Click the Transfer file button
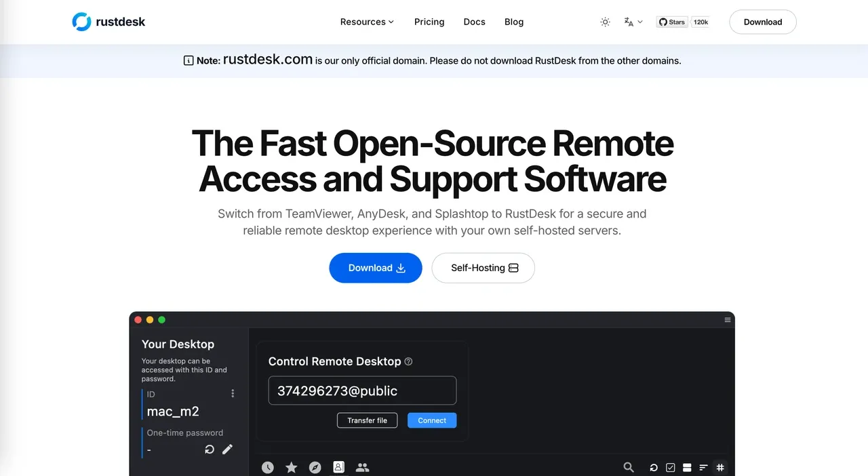 (x=367, y=420)
